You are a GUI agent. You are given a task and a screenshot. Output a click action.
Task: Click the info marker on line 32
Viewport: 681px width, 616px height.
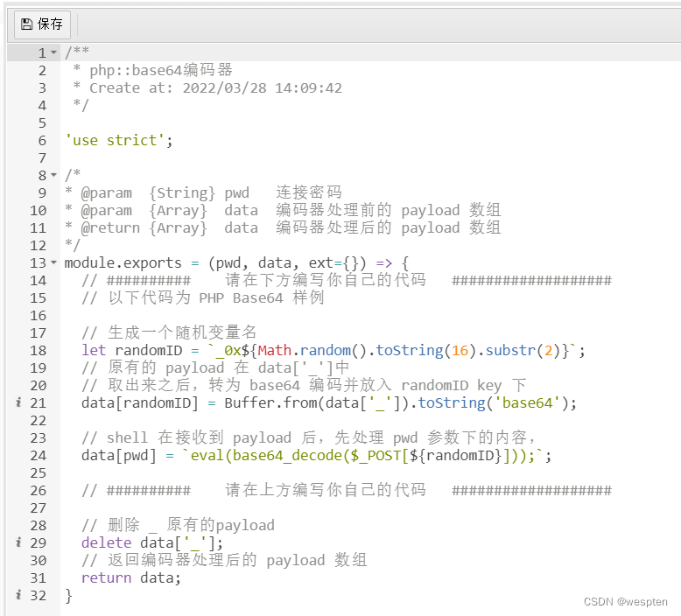click(18, 595)
